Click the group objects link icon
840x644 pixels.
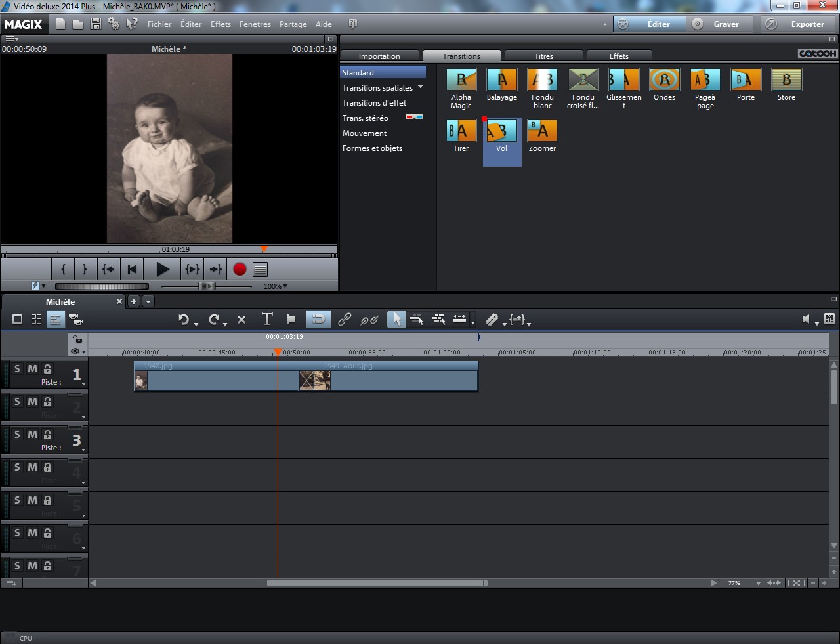(345, 320)
